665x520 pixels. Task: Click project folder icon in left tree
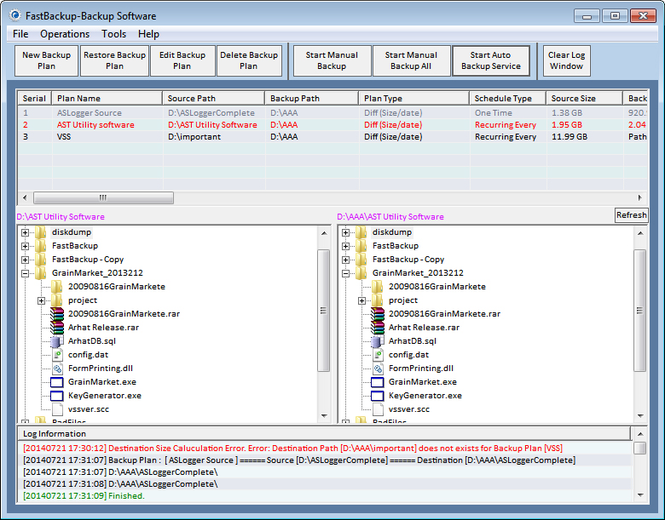coord(56,300)
